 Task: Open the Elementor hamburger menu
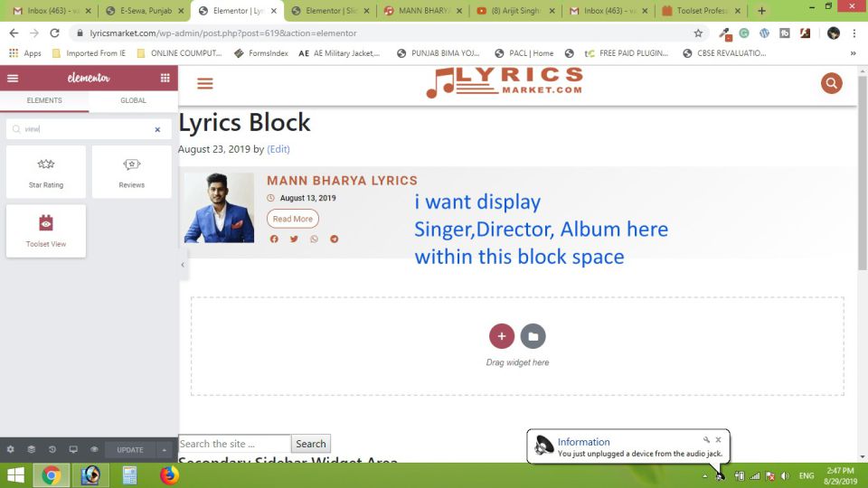13,79
